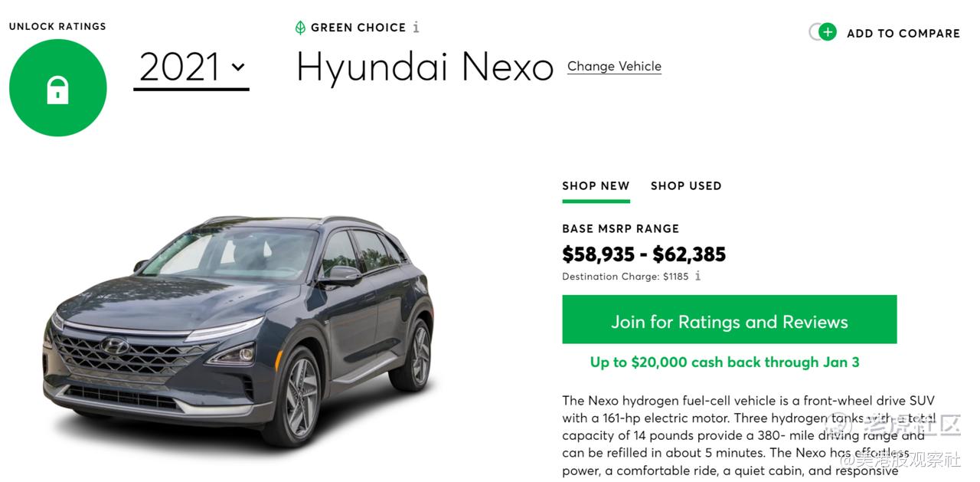The image size is (980, 482).
Task: Click the UNLOCK RATINGS label
Action: (57, 26)
